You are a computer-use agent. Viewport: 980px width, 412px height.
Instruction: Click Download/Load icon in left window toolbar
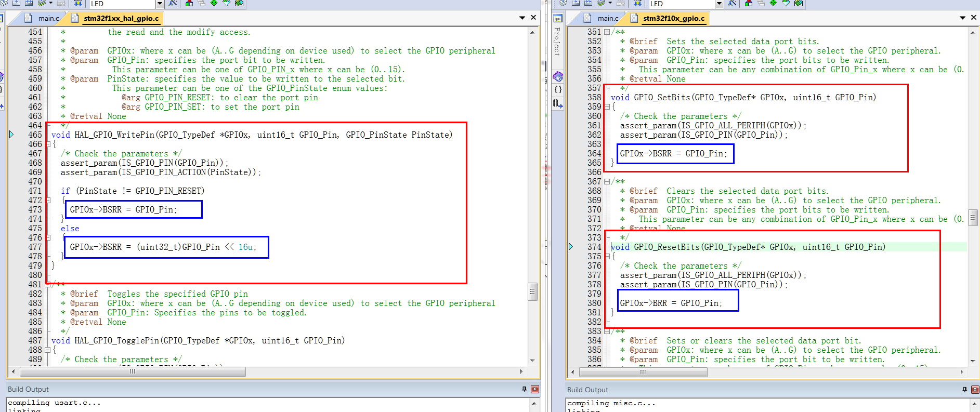(78, 3)
